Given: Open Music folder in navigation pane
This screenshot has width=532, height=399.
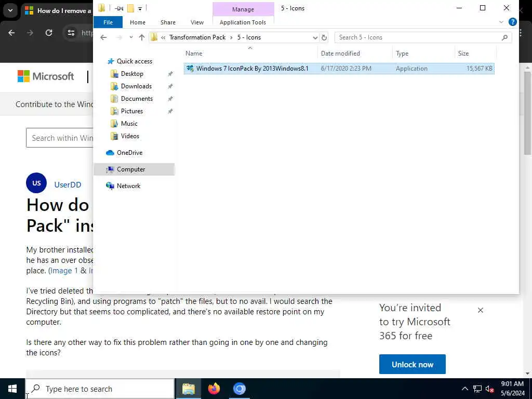Looking at the screenshot, I should point(129,124).
